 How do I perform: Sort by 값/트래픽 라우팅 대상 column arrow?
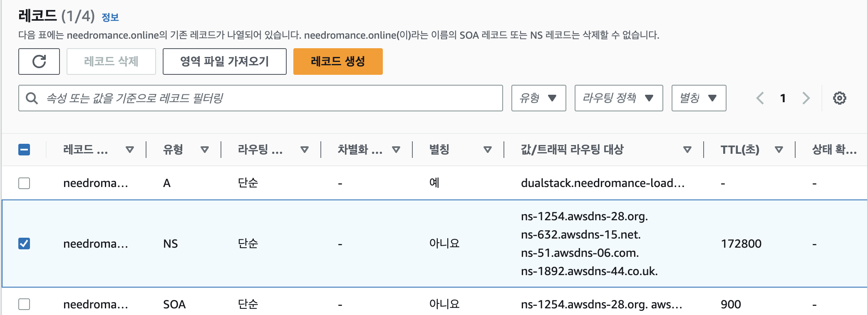point(687,150)
